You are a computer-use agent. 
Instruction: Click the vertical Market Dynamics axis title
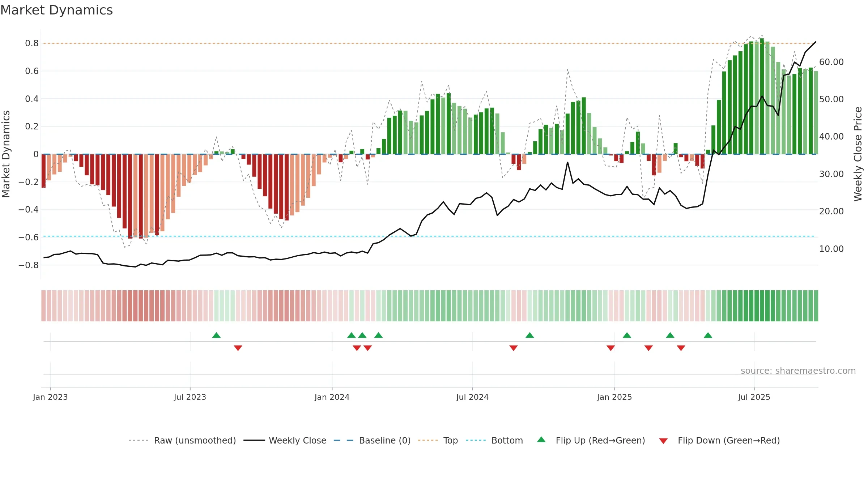[x=6, y=154]
